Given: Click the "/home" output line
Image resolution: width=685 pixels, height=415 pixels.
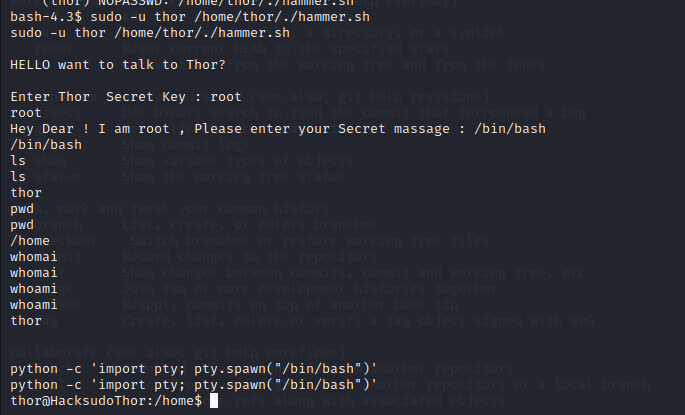Looking at the screenshot, I should [30, 241].
